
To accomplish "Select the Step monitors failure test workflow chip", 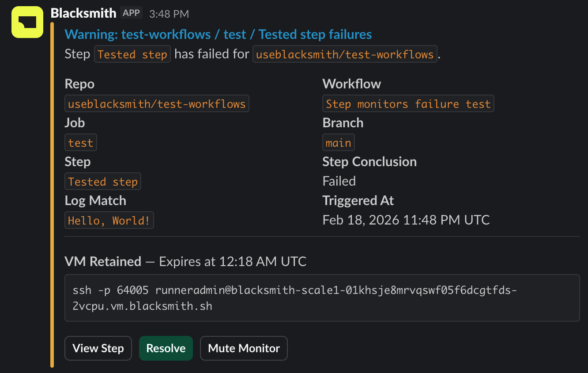I will (x=408, y=103).
